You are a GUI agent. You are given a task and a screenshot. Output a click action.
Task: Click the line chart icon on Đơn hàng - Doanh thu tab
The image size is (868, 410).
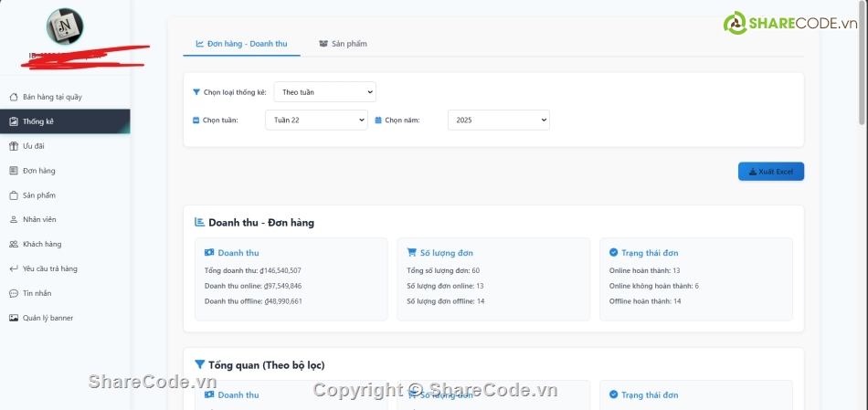pos(200,44)
